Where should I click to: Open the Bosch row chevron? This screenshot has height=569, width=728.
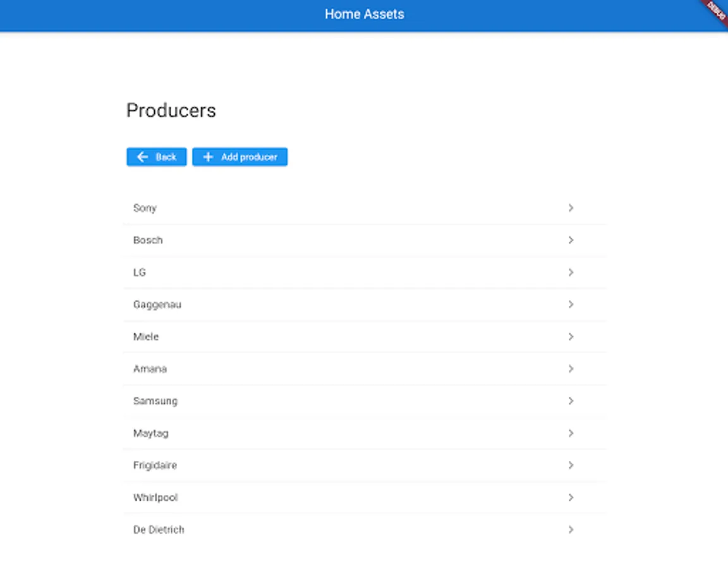pos(571,240)
